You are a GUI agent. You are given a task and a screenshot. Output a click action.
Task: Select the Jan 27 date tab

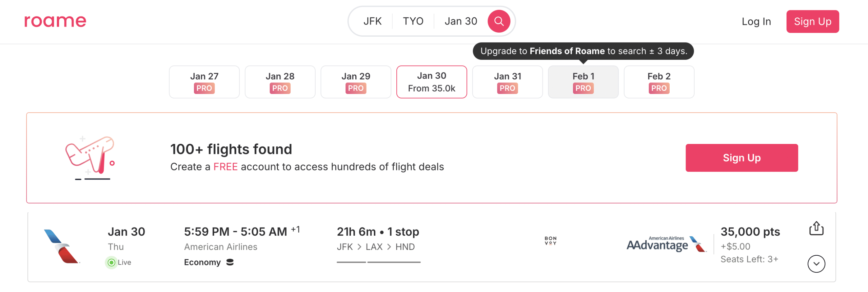204,82
